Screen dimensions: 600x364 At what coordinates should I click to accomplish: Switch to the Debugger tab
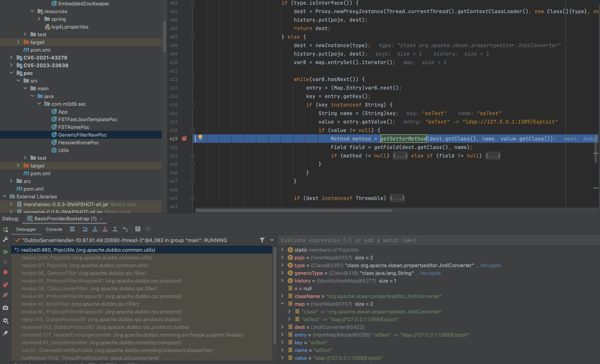click(26, 229)
